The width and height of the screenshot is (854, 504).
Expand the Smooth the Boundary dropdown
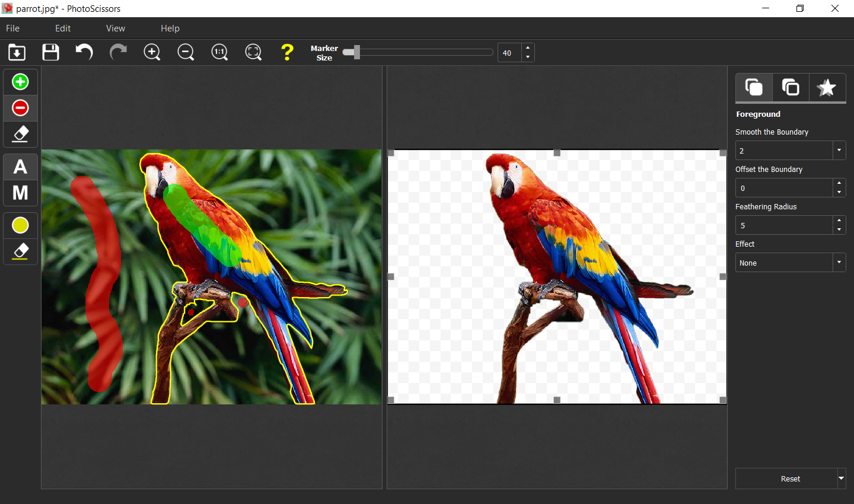[839, 150]
